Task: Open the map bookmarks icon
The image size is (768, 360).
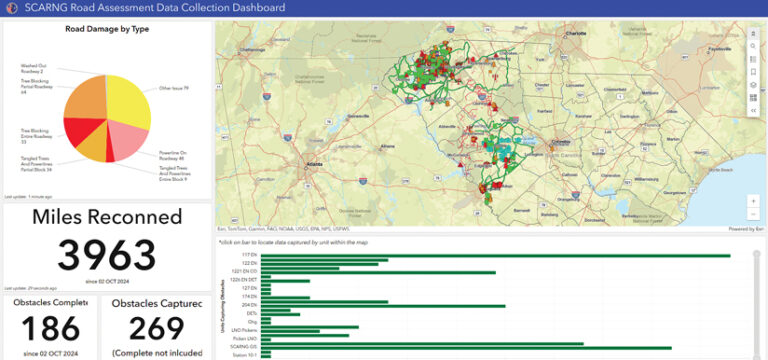Action: pyautogui.click(x=753, y=72)
